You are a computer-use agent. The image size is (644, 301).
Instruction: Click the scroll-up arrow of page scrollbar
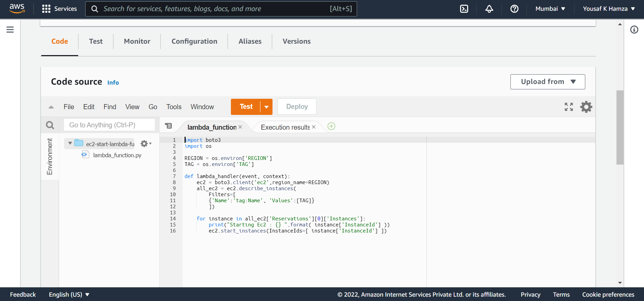click(620, 24)
